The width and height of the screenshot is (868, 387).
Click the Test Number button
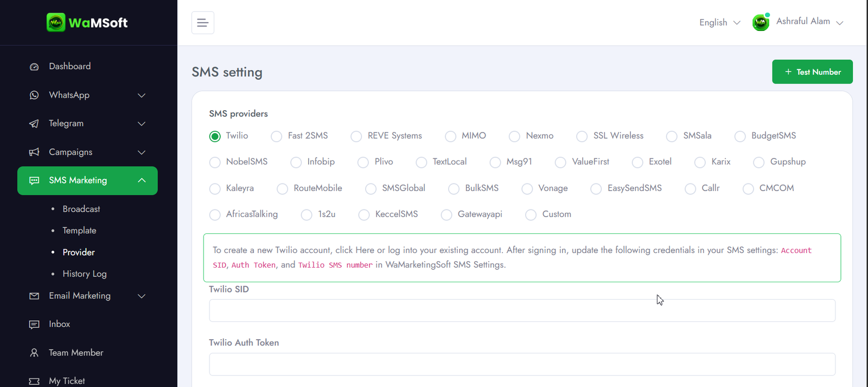tap(812, 72)
